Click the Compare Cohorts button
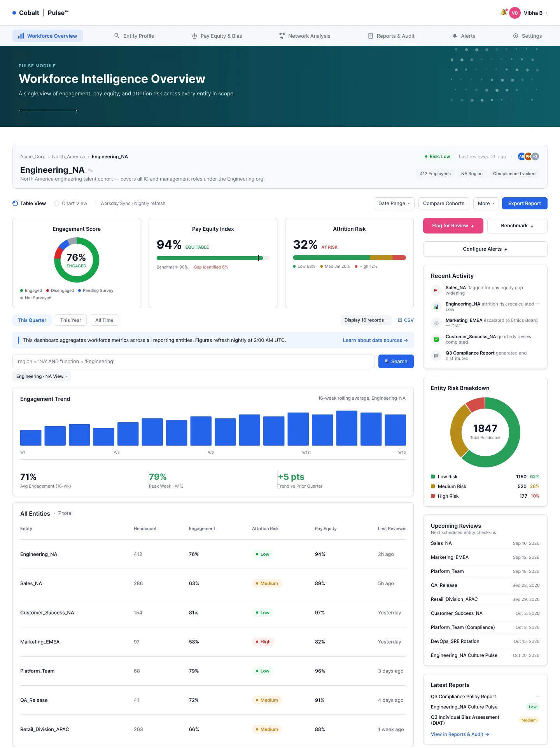 tap(444, 204)
